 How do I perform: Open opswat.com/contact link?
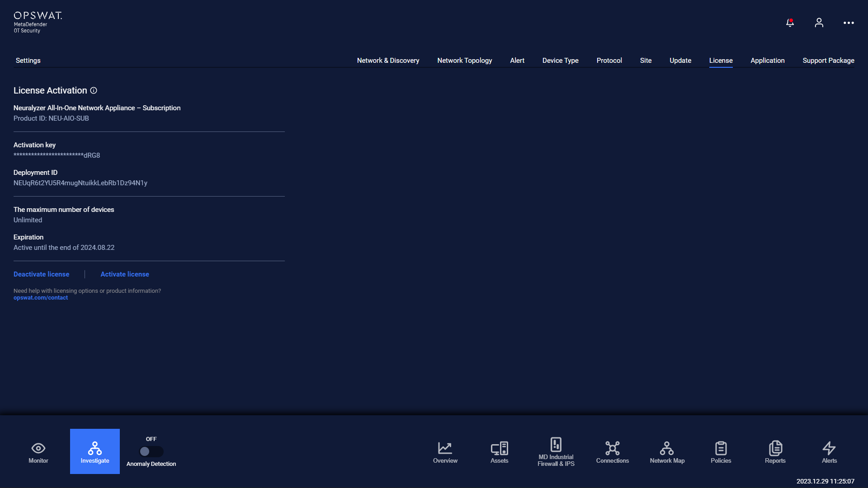pyautogui.click(x=41, y=298)
